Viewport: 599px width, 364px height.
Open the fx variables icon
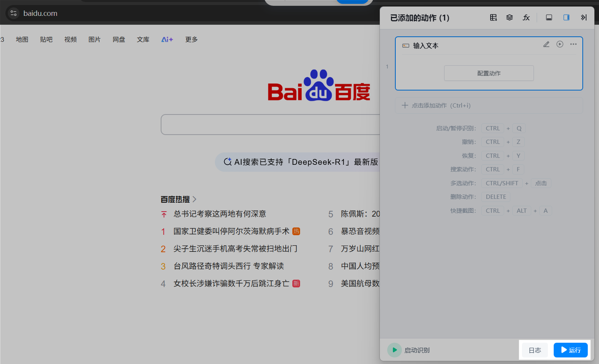pyautogui.click(x=526, y=17)
